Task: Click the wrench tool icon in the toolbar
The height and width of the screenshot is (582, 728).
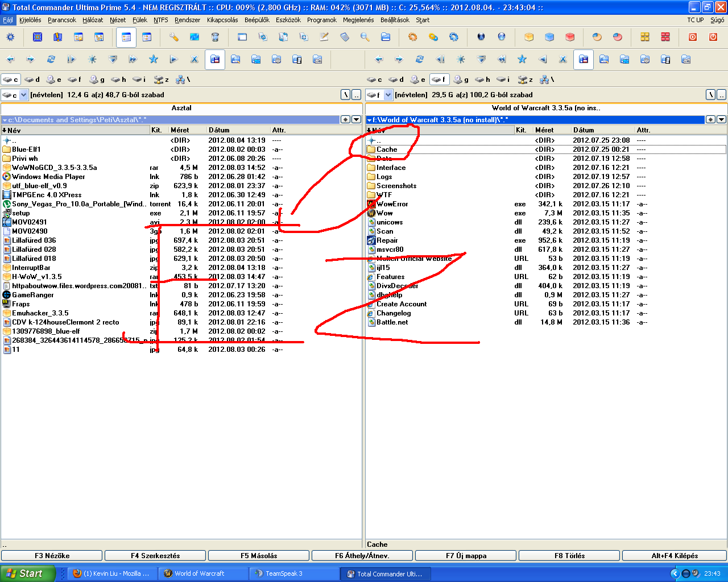Action: click(174, 37)
